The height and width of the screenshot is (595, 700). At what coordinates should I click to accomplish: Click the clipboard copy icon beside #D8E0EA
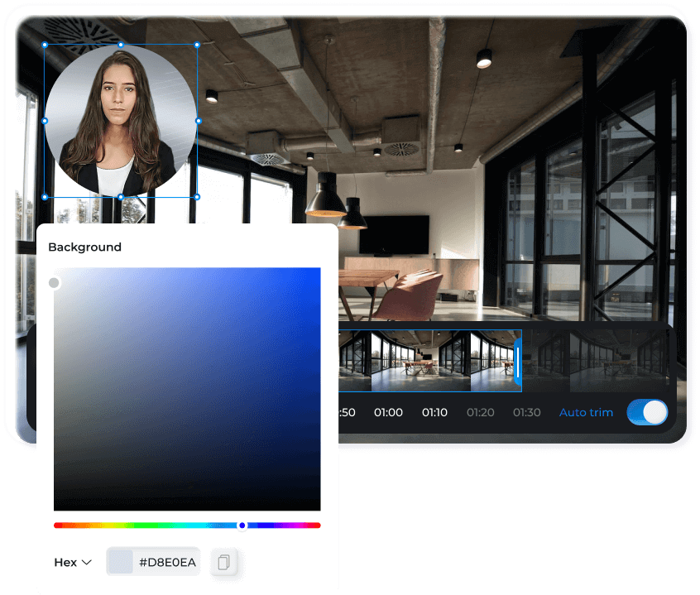pos(224,561)
